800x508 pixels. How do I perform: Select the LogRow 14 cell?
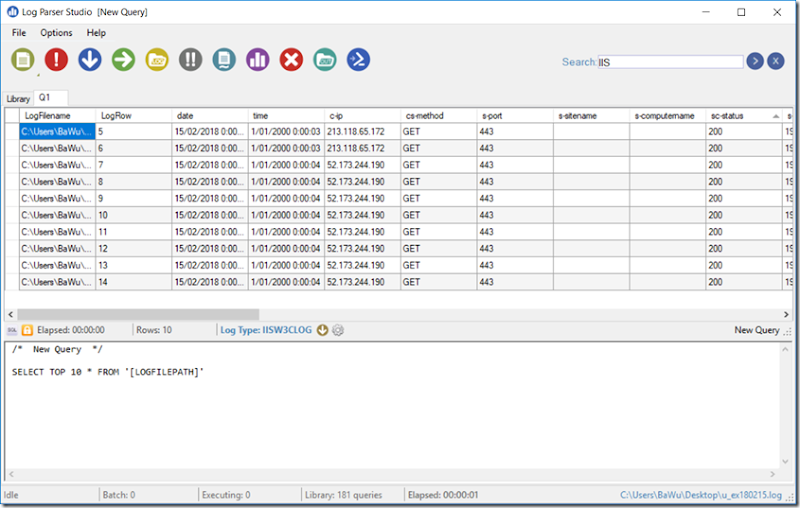[x=134, y=282]
